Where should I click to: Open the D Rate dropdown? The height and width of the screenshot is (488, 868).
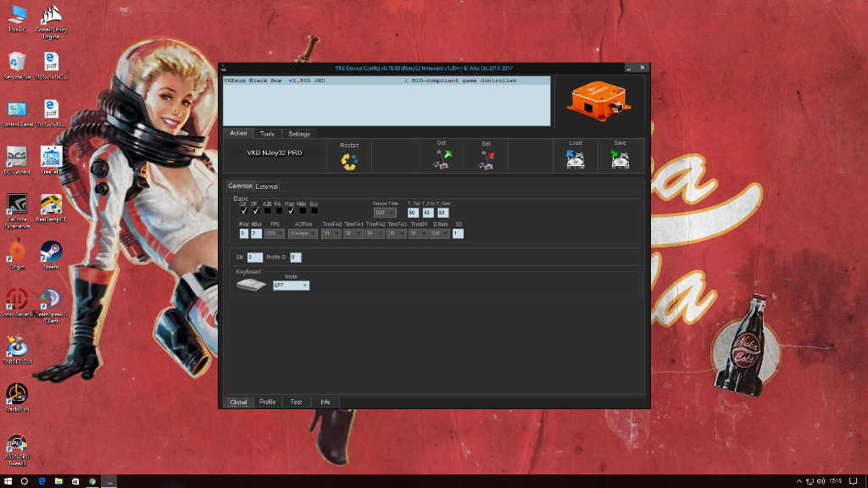pos(440,234)
